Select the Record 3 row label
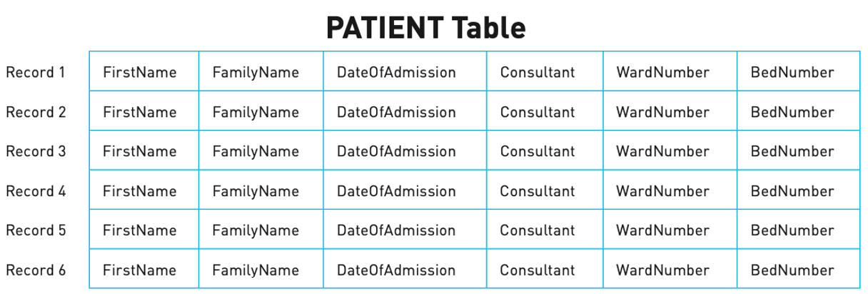The width and height of the screenshot is (868, 294). tap(36, 151)
